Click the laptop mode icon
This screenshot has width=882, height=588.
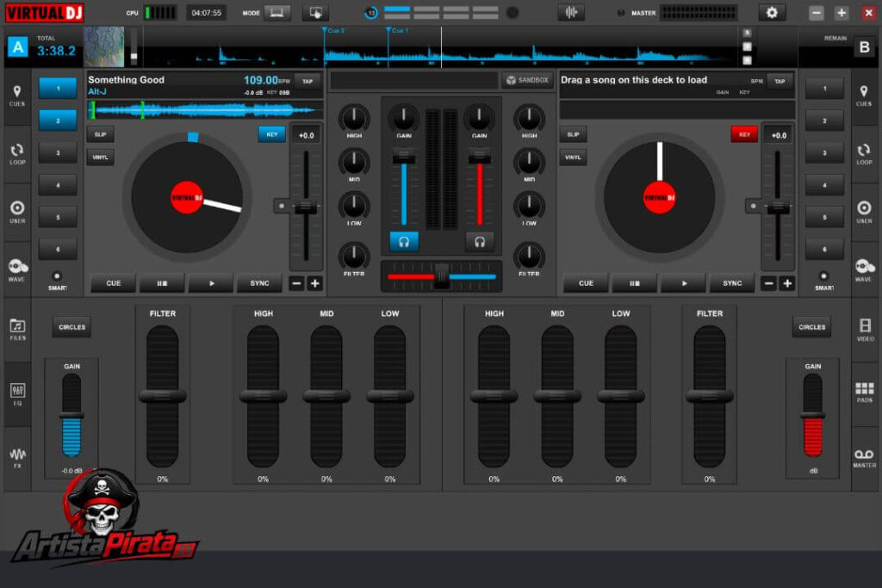276,12
